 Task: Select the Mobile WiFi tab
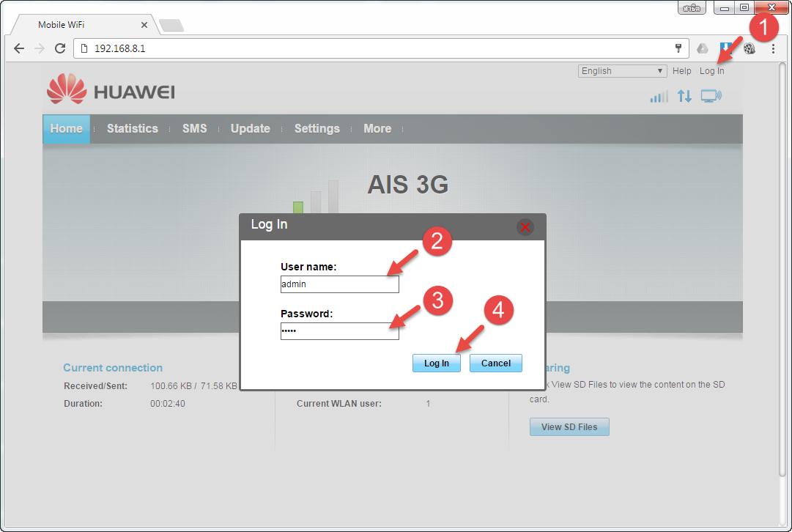[x=84, y=25]
